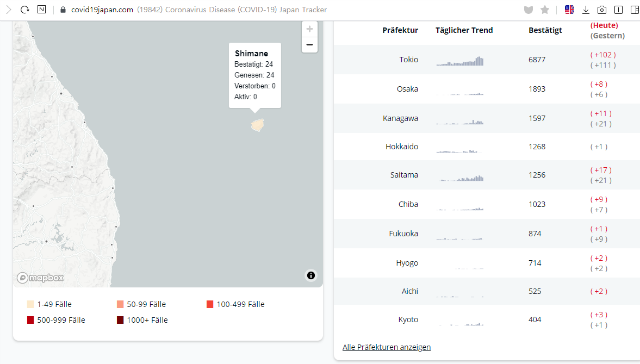Click the Präfektur column header

point(400,30)
